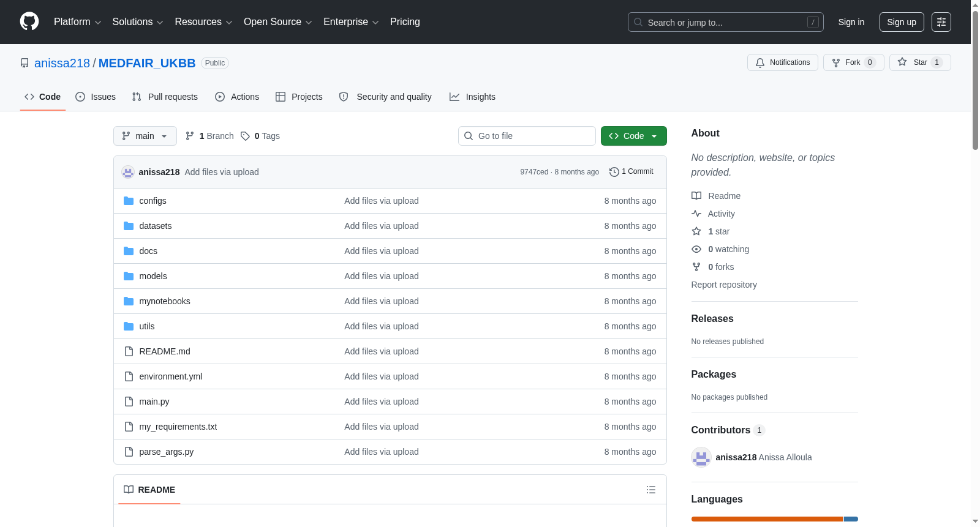Click the Search or jump to field
This screenshot has height=527, width=980.
(726, 22)
